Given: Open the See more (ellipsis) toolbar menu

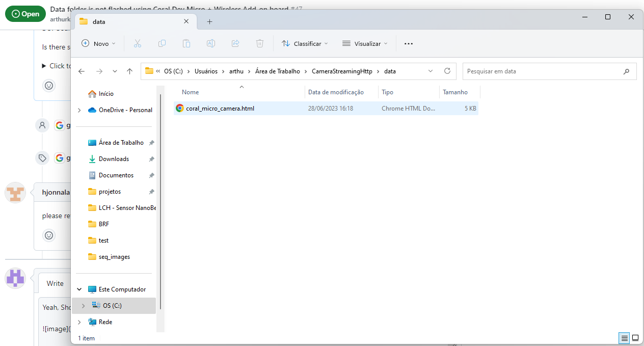Looking at the screenshot, I should point(408,43).
